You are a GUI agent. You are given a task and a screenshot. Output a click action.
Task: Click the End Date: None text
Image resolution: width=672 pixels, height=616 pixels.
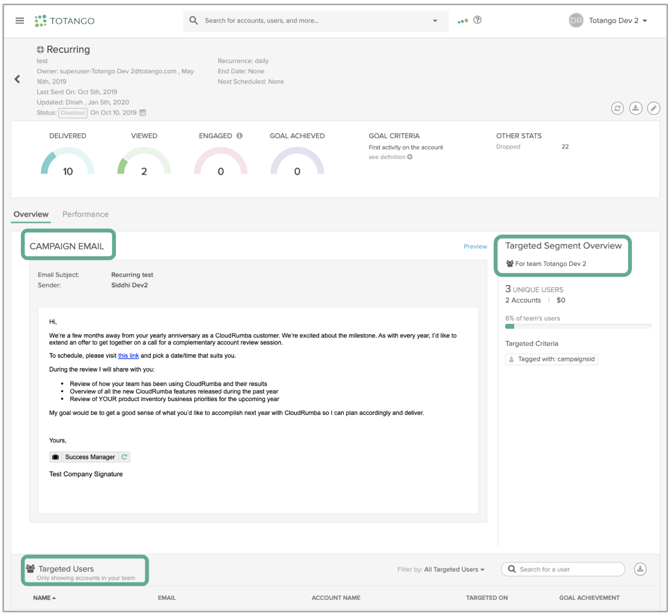pos(241,71)
